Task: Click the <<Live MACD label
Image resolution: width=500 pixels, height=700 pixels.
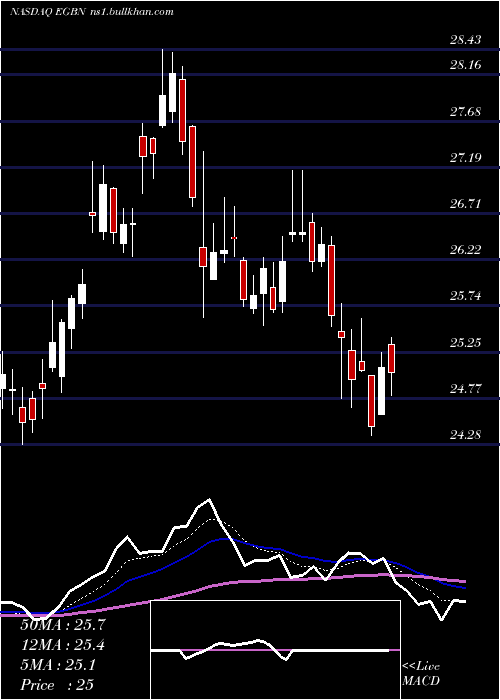Action: (x=421, y=674)
